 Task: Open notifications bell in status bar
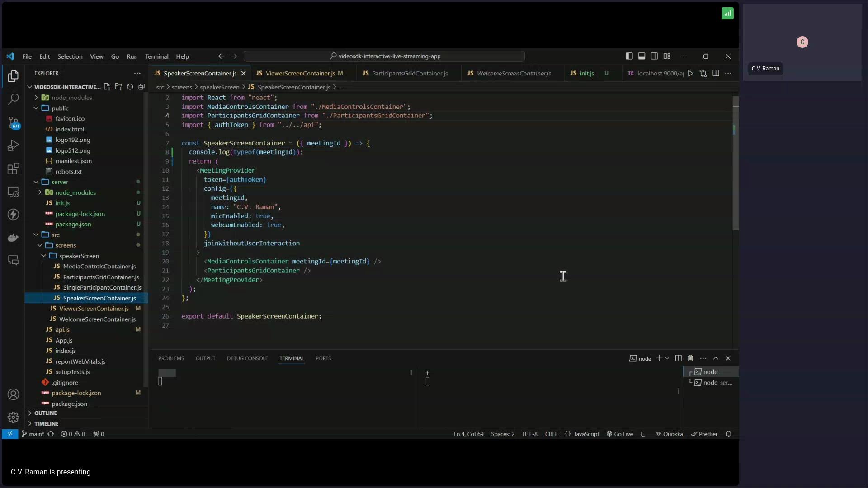(x=729, y=434)
